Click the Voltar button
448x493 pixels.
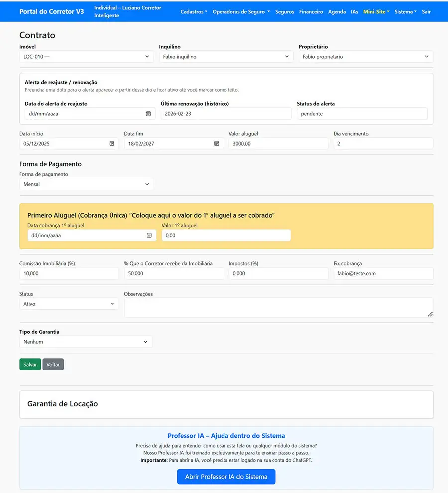[53, 364]
